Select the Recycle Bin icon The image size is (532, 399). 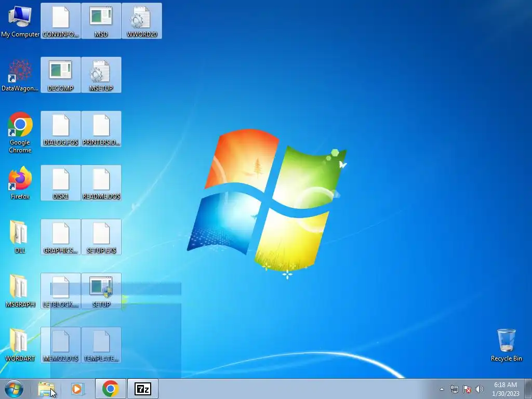pos(506,345)
